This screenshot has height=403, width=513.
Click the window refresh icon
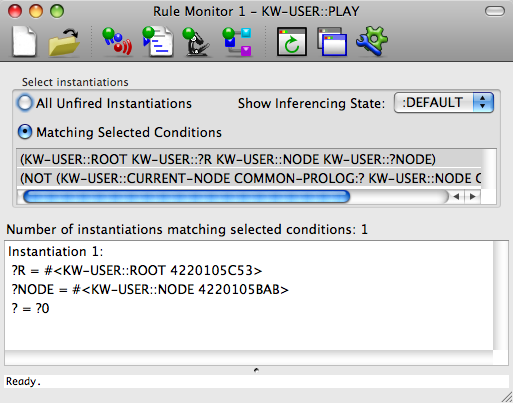pos(292,42)
